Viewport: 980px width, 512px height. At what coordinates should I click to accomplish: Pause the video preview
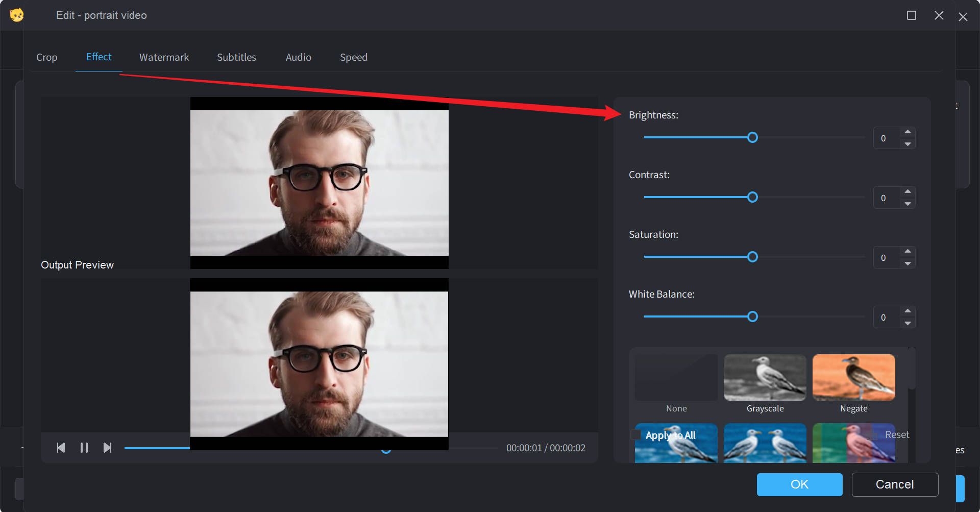pyautogui.click(x=84, y=448)
